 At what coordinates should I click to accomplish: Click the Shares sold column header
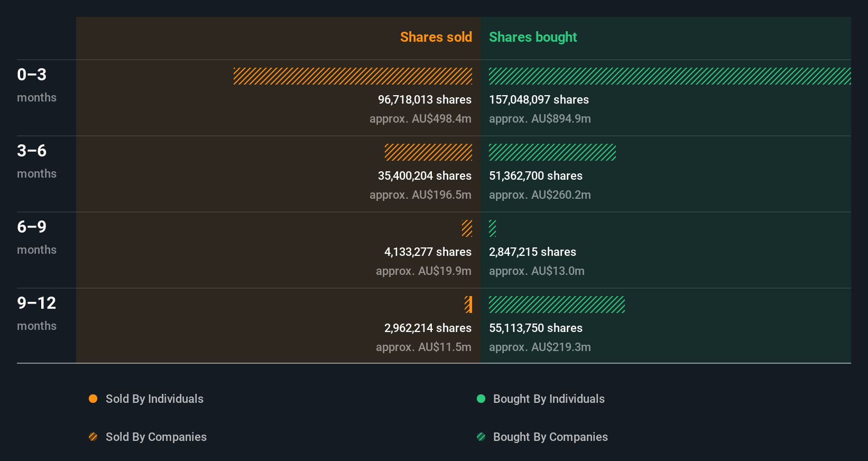436,37
